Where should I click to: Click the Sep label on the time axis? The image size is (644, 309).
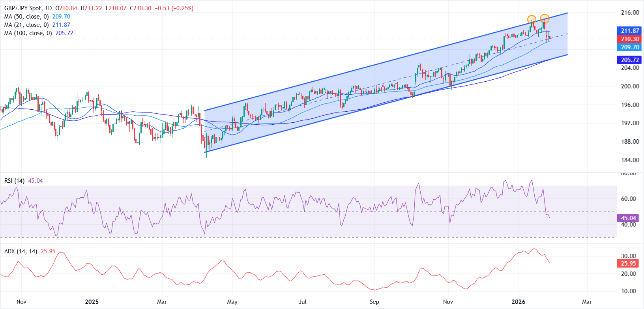coord(374,302)
